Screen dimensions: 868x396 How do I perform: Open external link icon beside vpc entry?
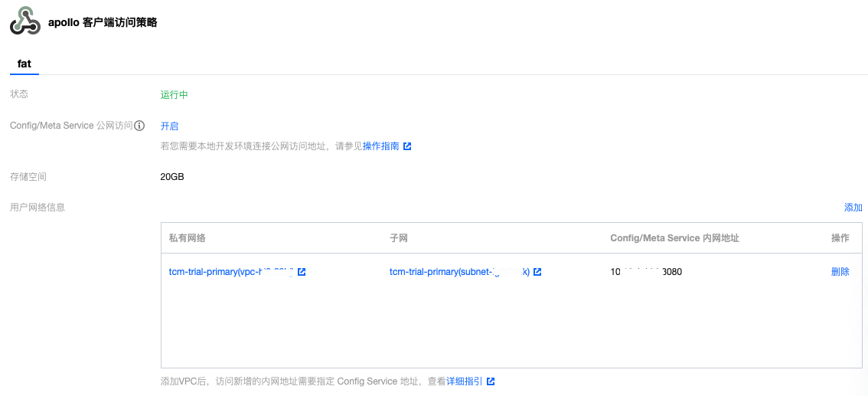[x=302, y=272]
